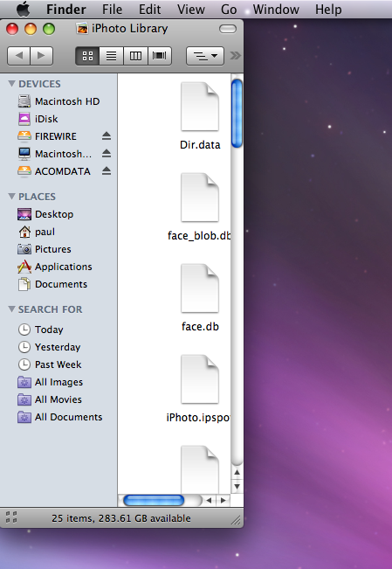This screenshot has height=569, width=392.
Task: Open the View menu
Action: [190, 9]
